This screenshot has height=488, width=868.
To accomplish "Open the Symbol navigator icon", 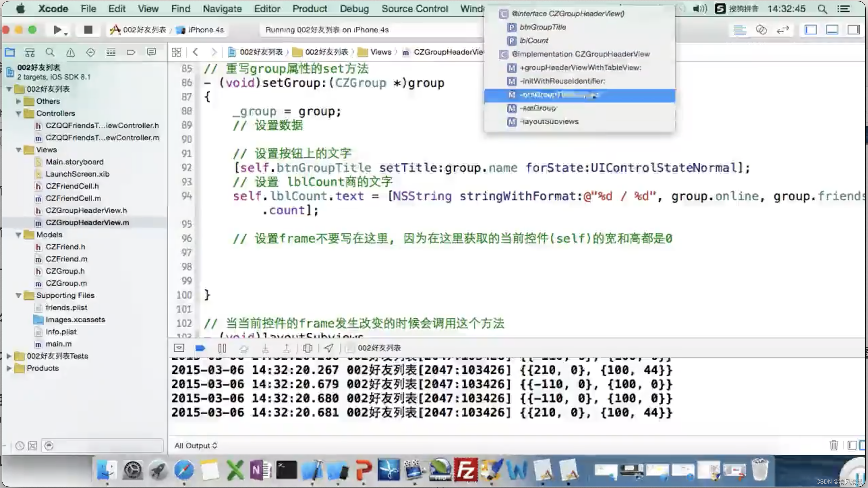I will (x=30, y=52).
